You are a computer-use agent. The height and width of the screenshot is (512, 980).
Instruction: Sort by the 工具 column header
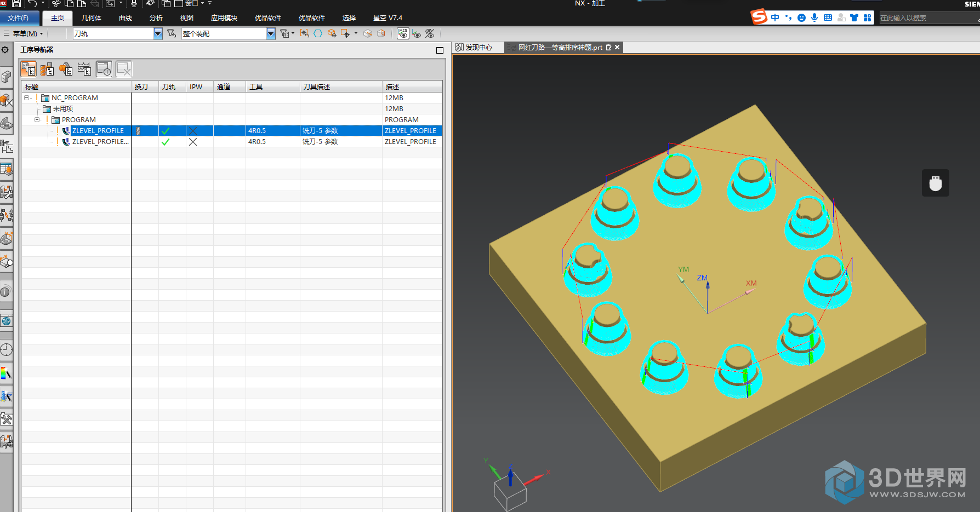click(x=272, y=87)
